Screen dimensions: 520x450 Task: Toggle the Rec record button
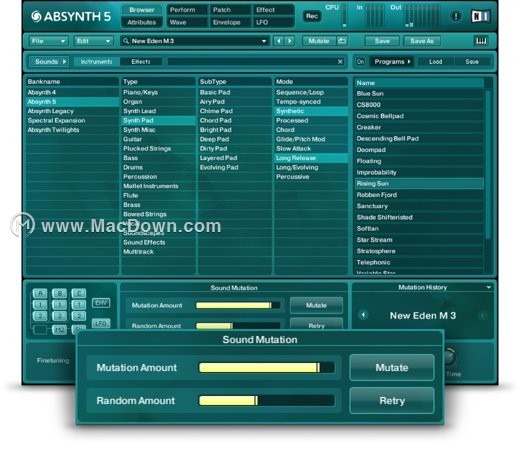point(312,16)
